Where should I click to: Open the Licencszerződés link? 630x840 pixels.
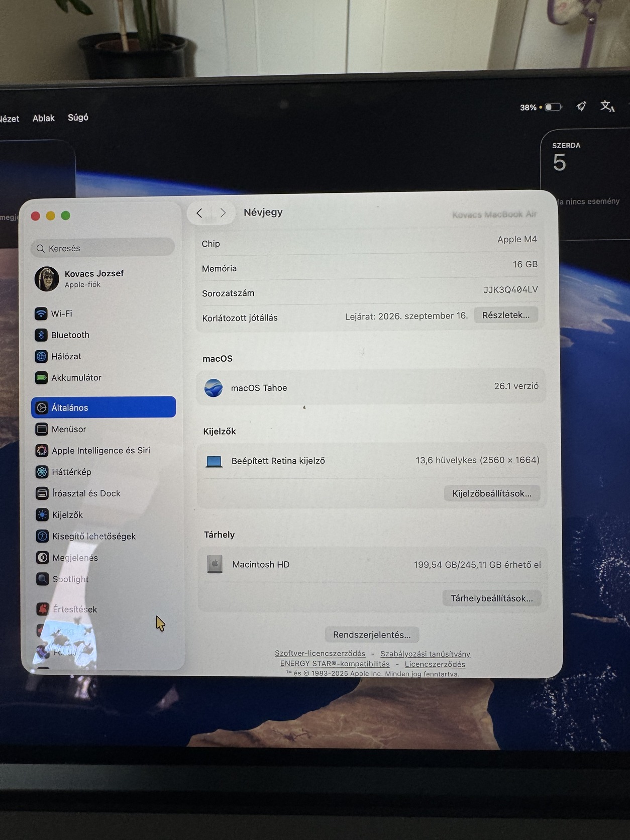(x=435, y=664)
